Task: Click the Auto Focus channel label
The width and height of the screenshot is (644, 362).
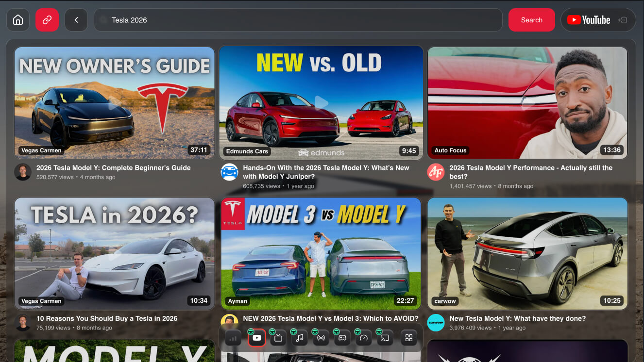Action: click(450, 150)
